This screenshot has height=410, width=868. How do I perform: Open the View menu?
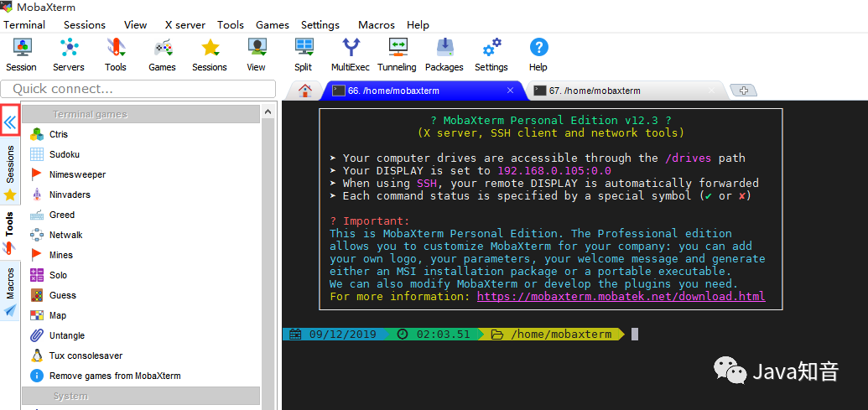136,25
